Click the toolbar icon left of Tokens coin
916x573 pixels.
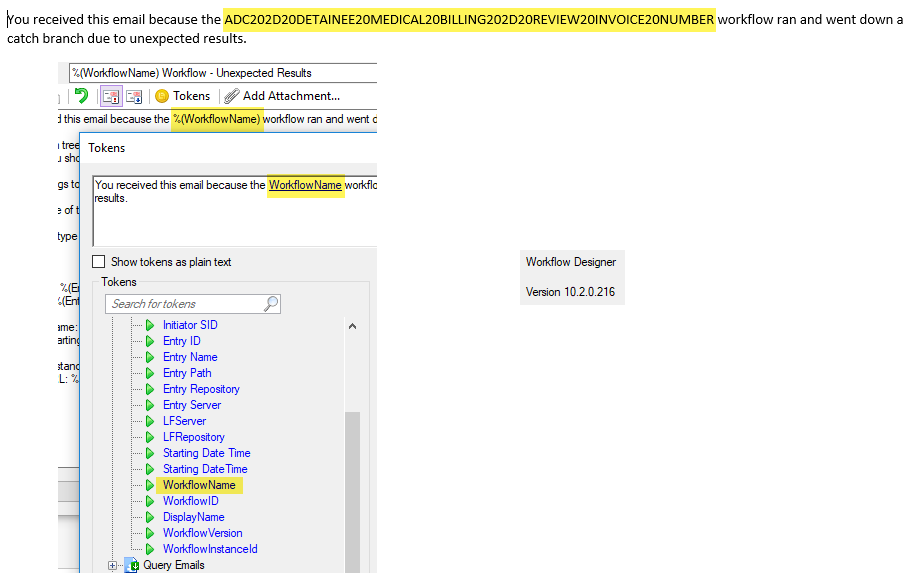click(x=133, y=96)
